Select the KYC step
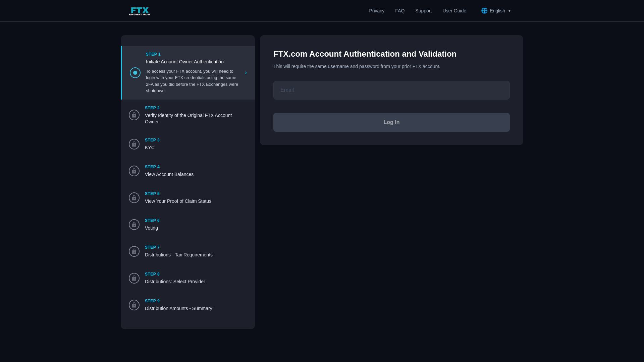The image size is (644, 362). [150, 147]
